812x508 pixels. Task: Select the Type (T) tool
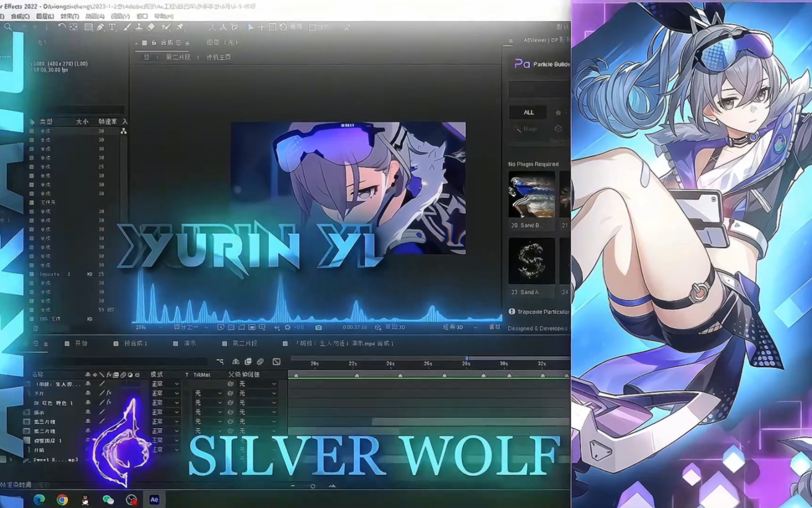(112, 27)
